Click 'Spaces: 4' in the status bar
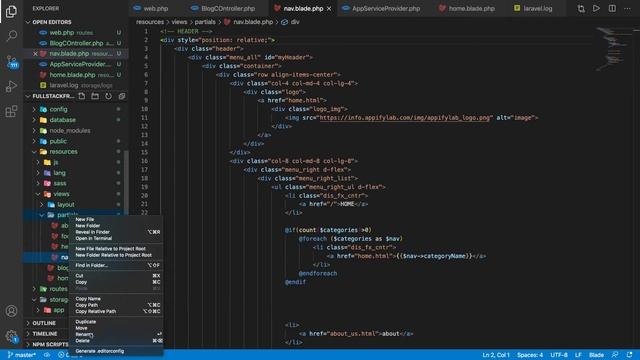Screen dimensions: 640x360 (x=530, y=355)
